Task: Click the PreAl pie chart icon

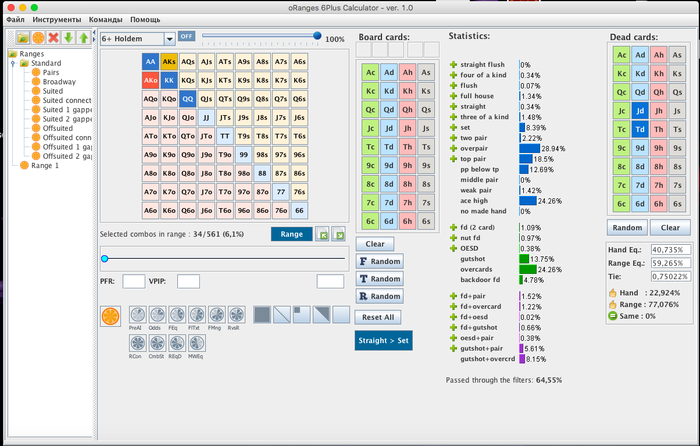Action: 138,315
